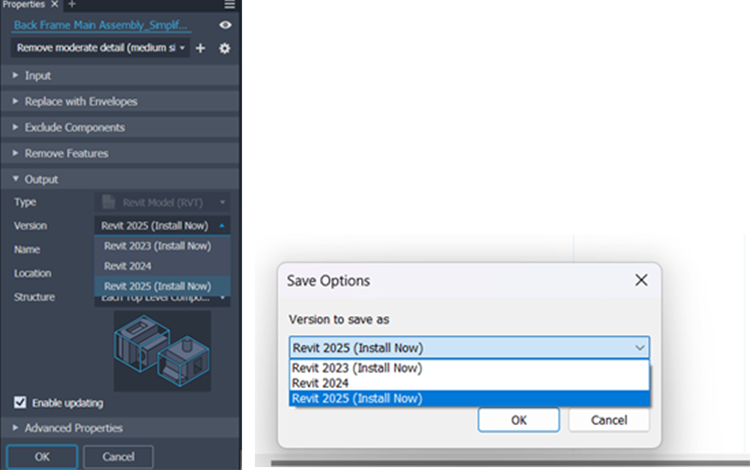Screen dimensions: 750x470
Task: Open Back Frame Main Assembly link
Action: click(100, 25)
